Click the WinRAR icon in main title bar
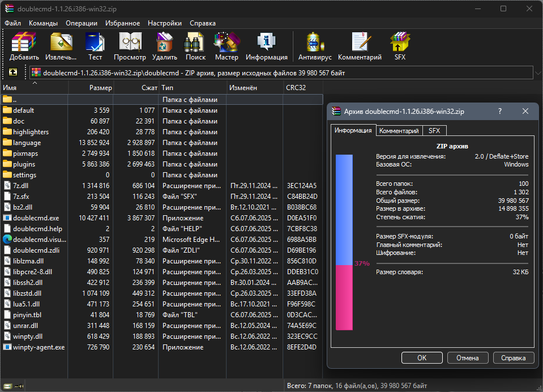543x392 pixels. [x=9, y=8]
